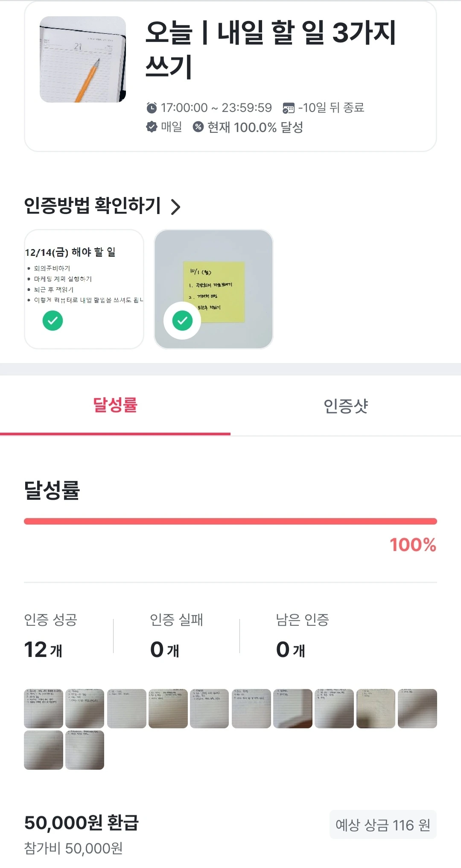The image size is (461, 868).
Task: Click the percent icon beside 현재 100.0% 달성
Action: tap(198, 127)
